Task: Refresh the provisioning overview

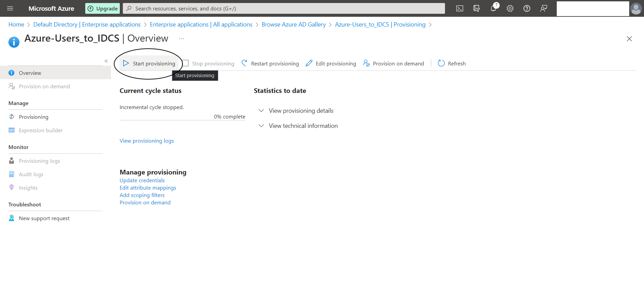Action: click(452, 63)
